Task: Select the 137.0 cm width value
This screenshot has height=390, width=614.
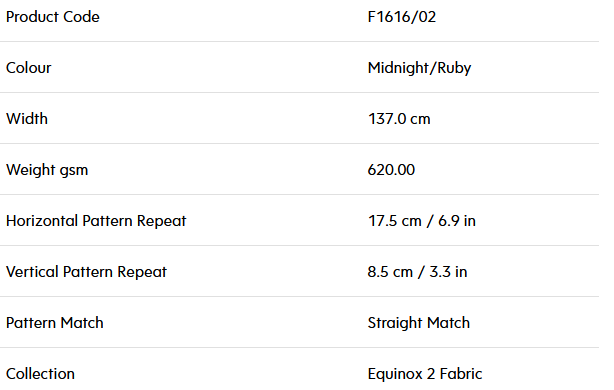Action: coord(399,119)
